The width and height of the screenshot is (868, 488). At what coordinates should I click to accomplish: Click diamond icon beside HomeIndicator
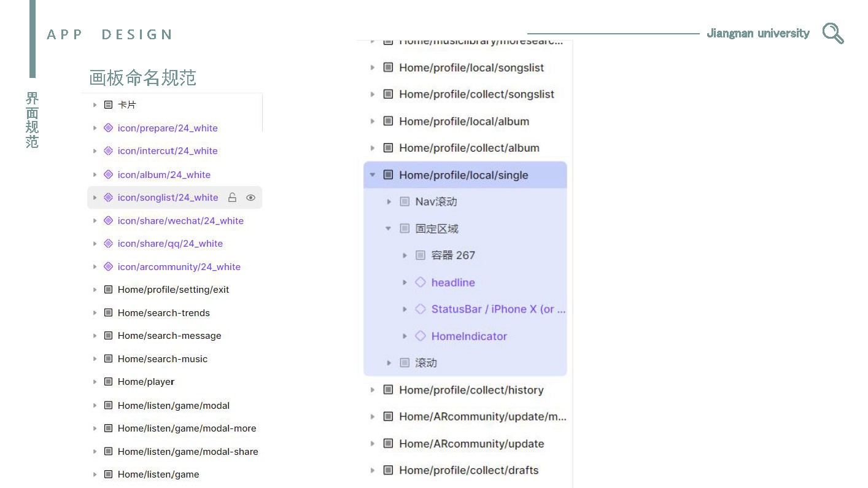coord(420,336)
